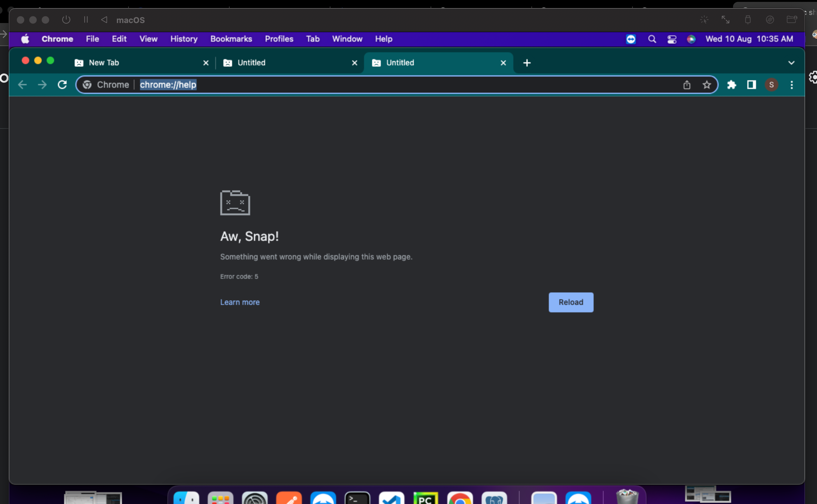Click the address bar showing chrome://help
817x504 pixels.
(168, 84)
